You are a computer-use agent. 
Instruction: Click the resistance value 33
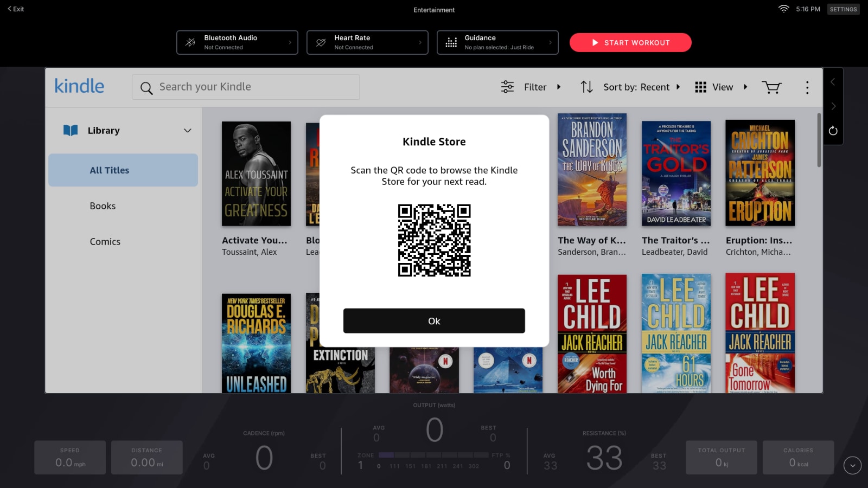point(604,458)
